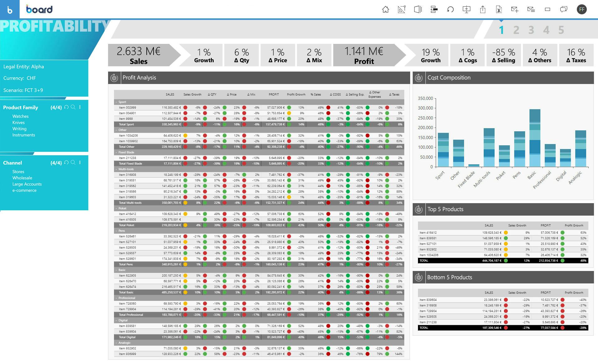Collapse the Multi-tools group row

click(x=116, y=169)
